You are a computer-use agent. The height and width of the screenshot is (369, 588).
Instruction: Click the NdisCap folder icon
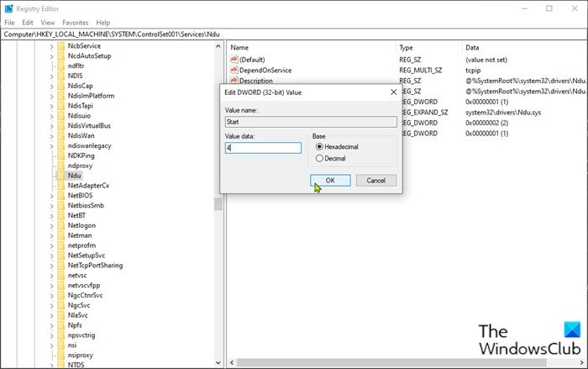tap(61, 86)
